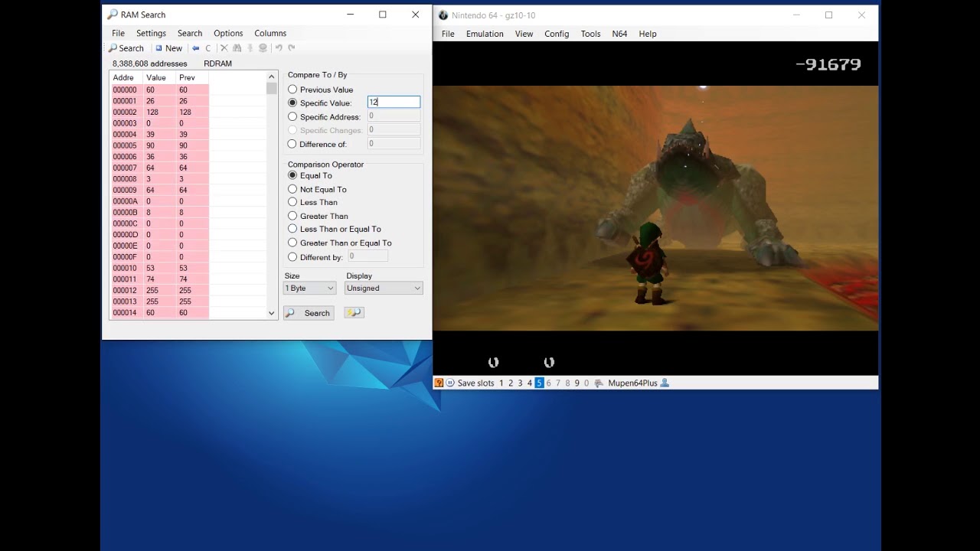Open the Tools menu in emulator window

click(x=590, y=34)
